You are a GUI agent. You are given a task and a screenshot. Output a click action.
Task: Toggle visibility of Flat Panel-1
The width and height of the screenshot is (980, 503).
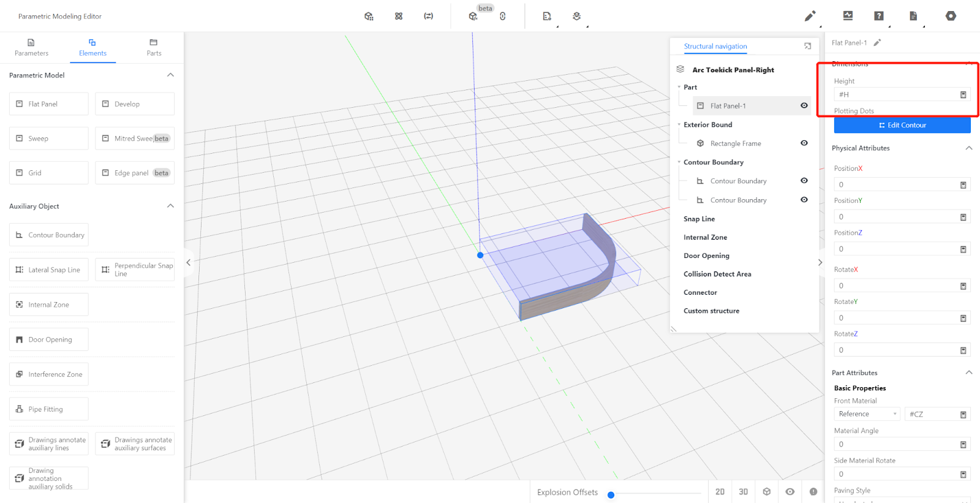point(804,106)
